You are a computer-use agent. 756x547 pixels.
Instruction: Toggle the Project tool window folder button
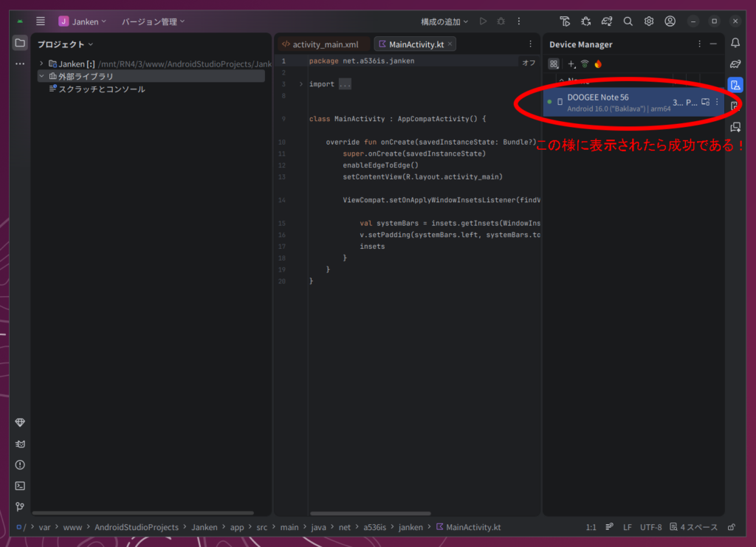click(20, 43)
